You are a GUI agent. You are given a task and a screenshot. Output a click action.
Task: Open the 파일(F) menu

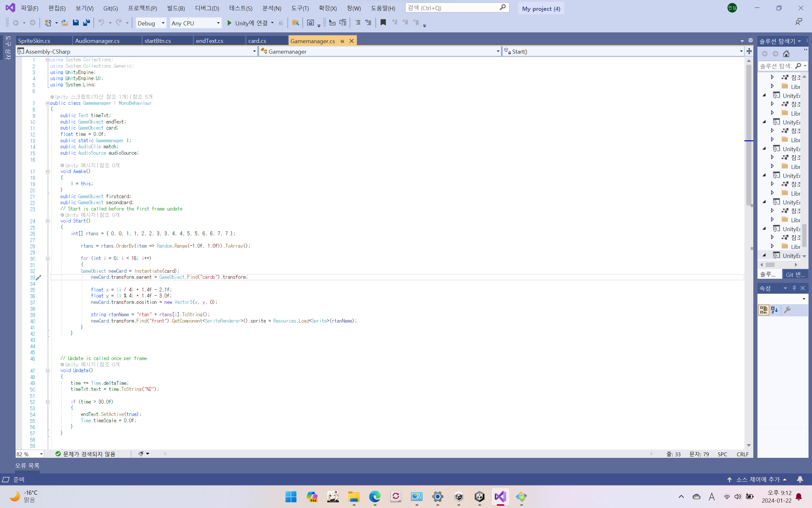tap(29, 8)
